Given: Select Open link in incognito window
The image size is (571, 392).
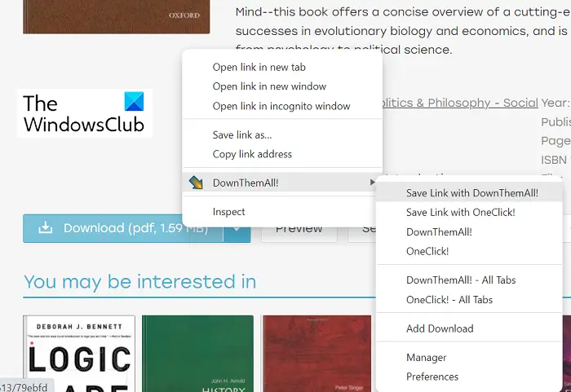Looking at the screenshot, I should click(282, 106).
